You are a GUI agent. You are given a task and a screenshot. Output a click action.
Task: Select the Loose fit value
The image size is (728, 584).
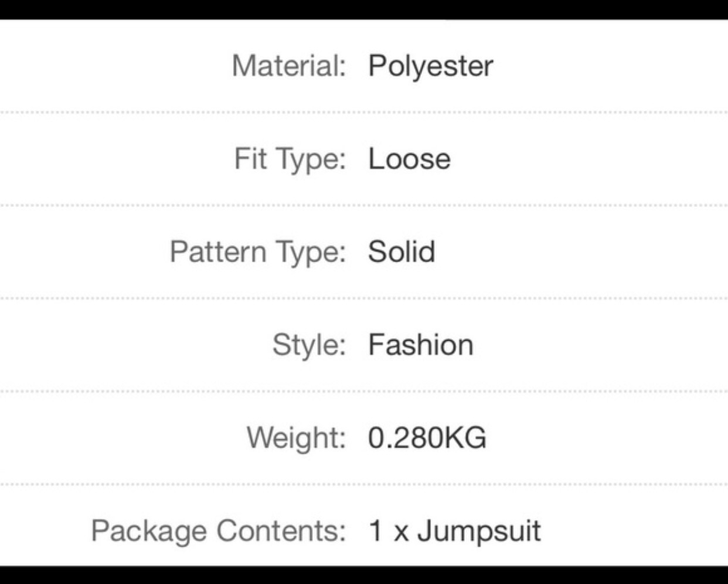(x=409, y=159)
